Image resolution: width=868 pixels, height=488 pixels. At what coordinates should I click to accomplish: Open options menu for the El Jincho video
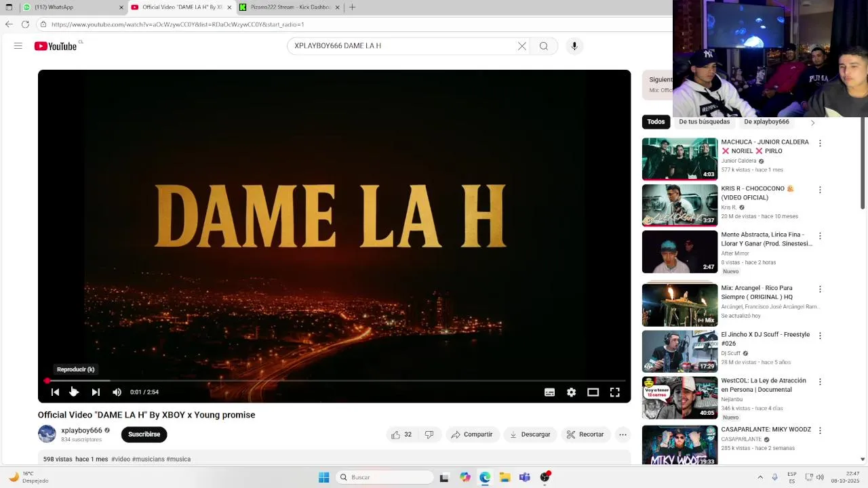point(820,335)
